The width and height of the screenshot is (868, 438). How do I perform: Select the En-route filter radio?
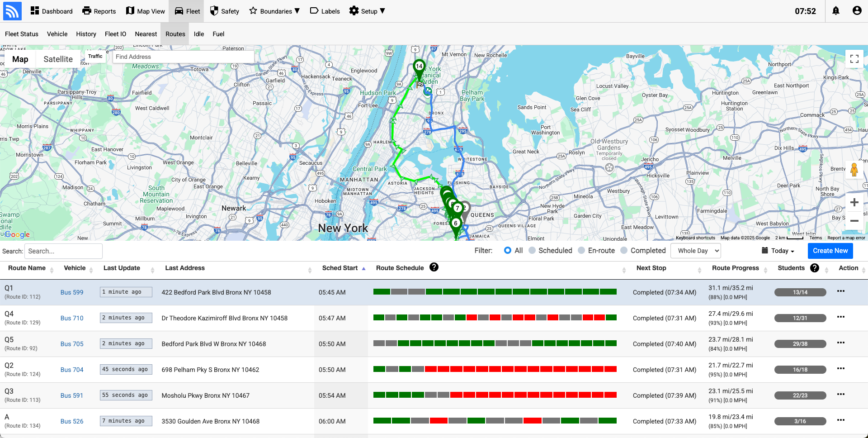tap(581, 251)
